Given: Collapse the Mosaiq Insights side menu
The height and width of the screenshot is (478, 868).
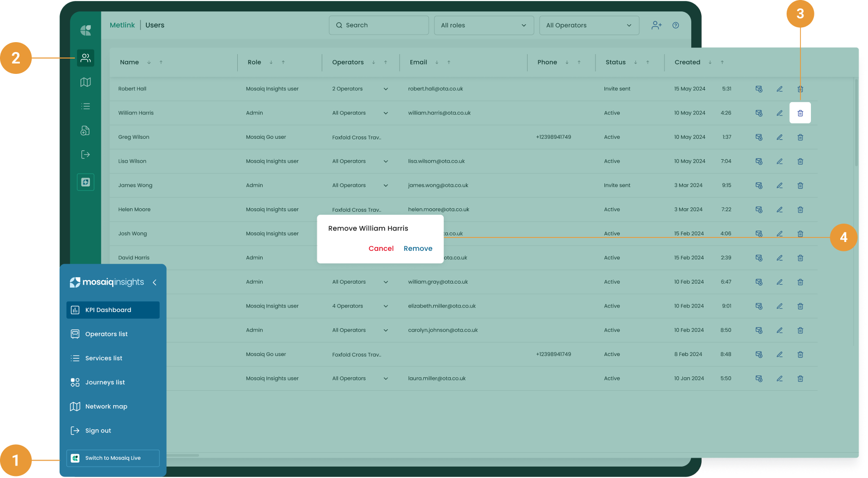Looking at the screenshot, I should tap(155, 283).
